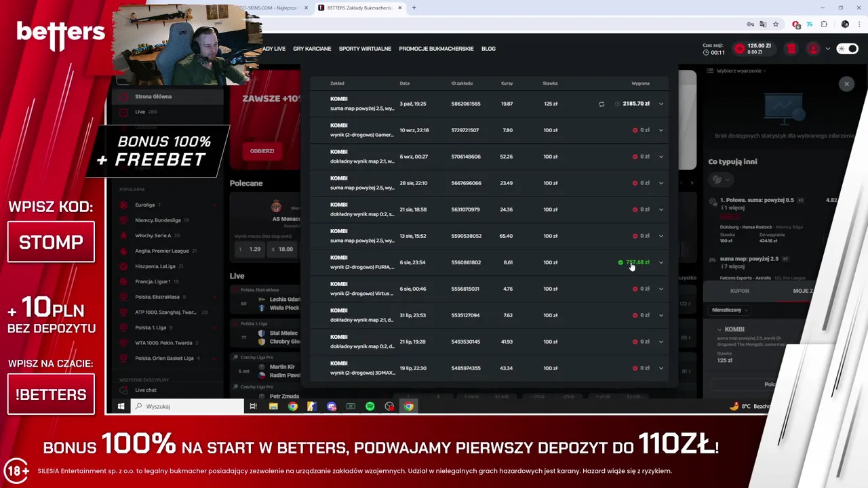Viewport: 868px width, 488px height.
Task: Expand the bet row with ID 5729721507
Action: coord(661,130)
